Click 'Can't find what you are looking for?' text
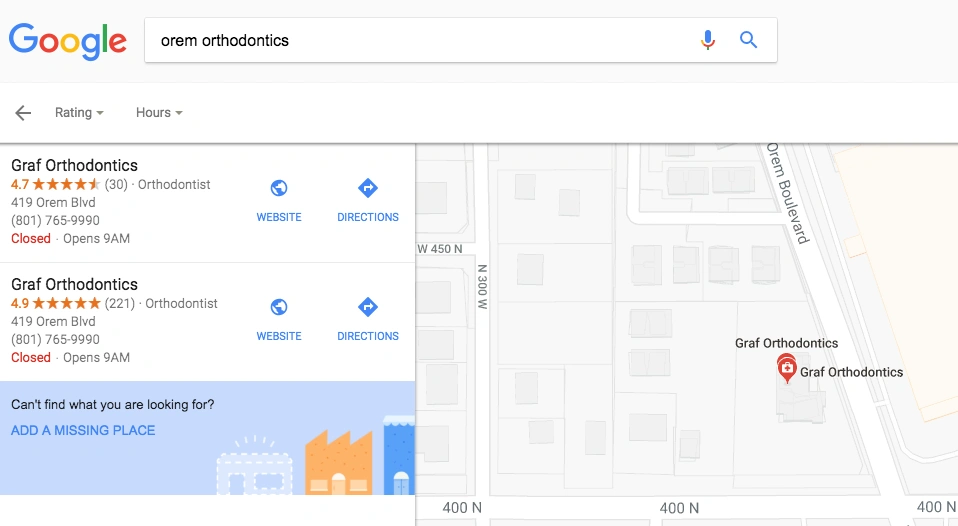The image size is (958, 526). (x=112, y=404)
